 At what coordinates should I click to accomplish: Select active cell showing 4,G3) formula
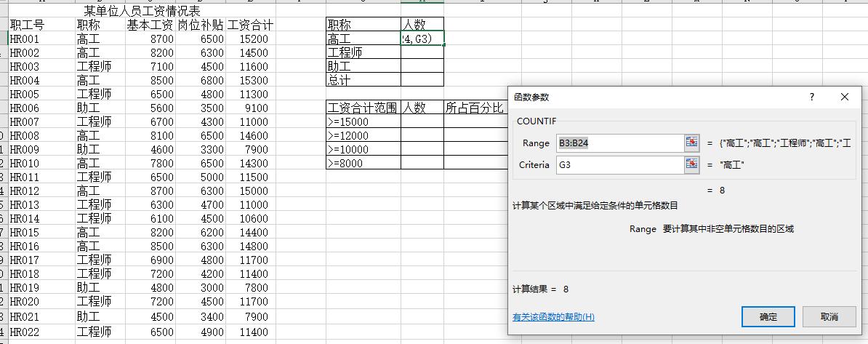(422, 39)
